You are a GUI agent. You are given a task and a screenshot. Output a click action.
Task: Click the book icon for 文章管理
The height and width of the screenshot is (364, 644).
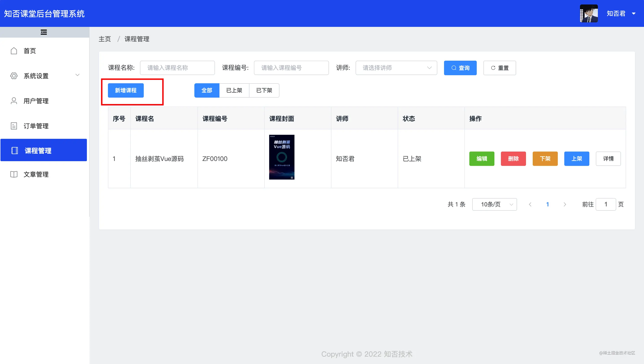14,174
